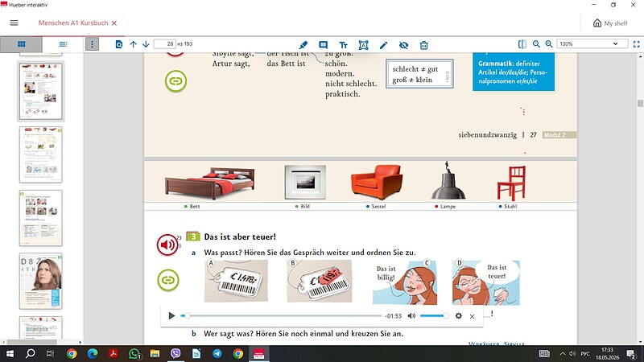Click the Sessel armchair image

[x=377, y=182]
